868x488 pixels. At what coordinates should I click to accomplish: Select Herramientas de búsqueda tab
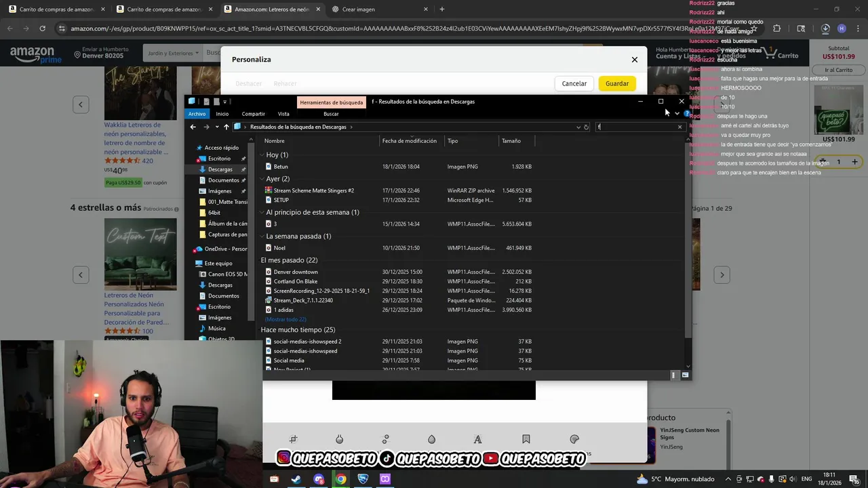pyautogui.click(x=332, y=102)
